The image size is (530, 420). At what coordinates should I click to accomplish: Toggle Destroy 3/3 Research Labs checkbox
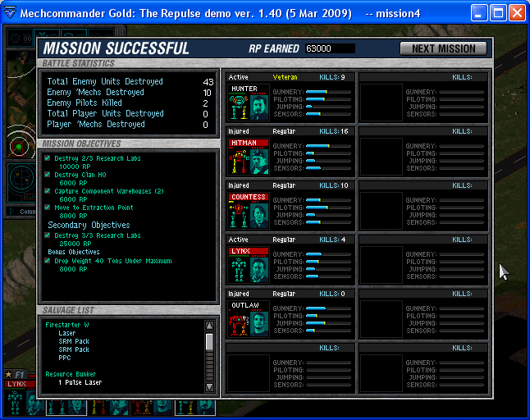pos(48,235)
